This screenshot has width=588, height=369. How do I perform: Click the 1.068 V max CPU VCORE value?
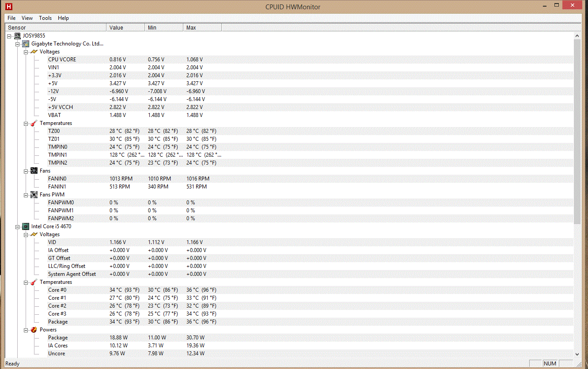point(194,60)
